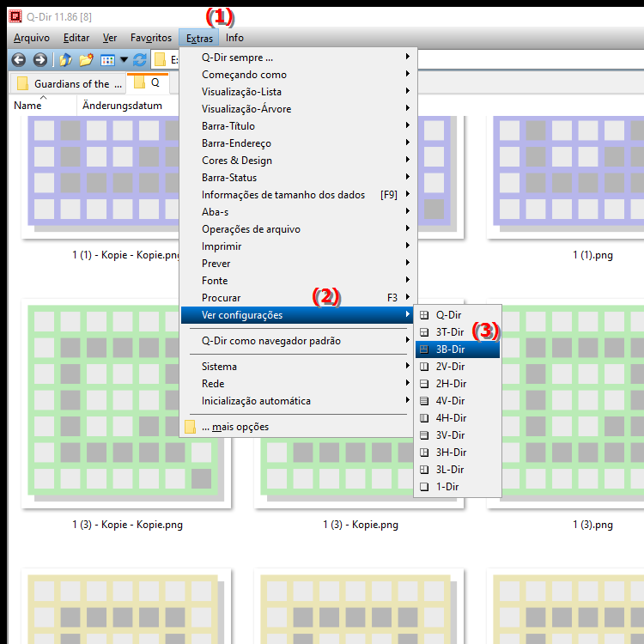This screenshot has height=644, width=644.
Task: Open Fonte menu entry
Action: click(x=298, y=281)
